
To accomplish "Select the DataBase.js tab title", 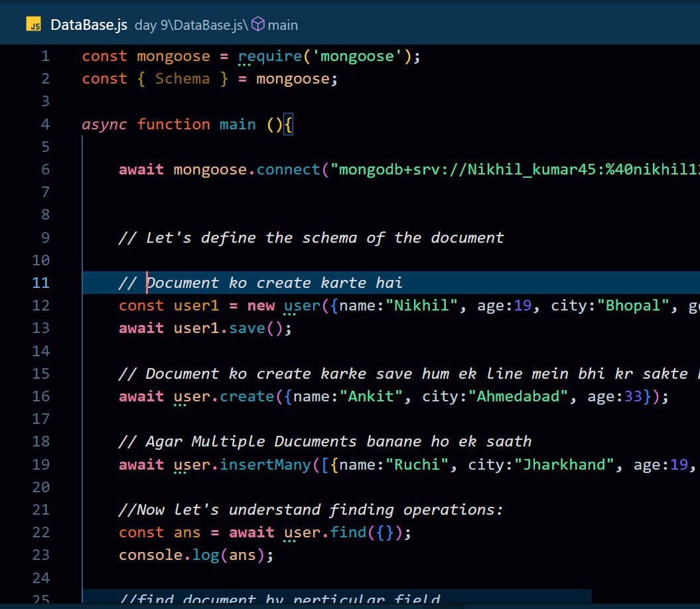I will [89, 25].
